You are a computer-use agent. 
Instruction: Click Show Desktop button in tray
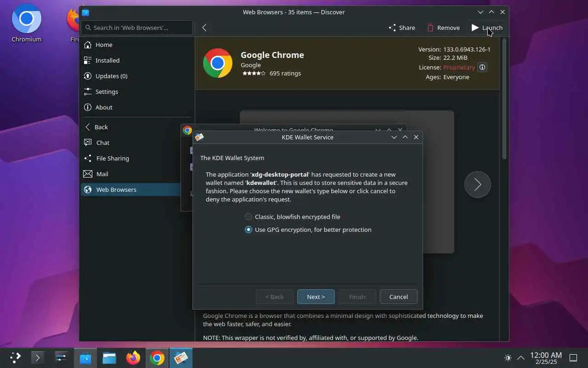pos(573,357)
